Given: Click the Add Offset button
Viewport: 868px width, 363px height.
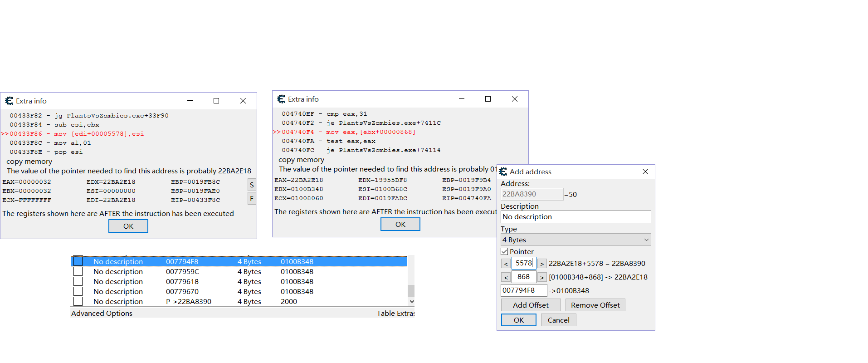Looking at the screenshot, I should [x=531, y=305].
